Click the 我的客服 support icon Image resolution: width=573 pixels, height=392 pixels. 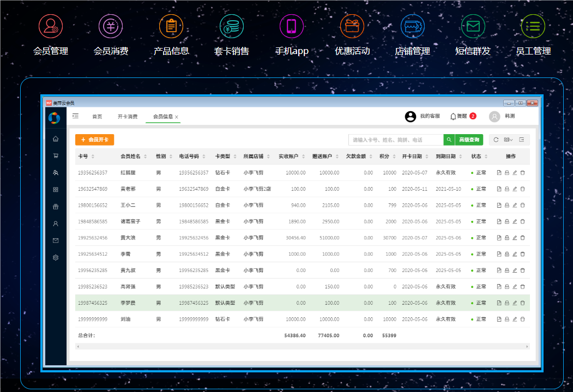coord(411,117)
